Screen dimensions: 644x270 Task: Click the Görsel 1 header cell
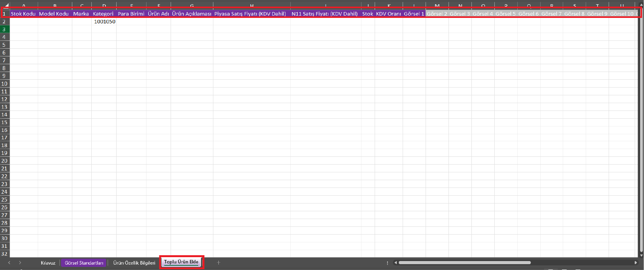414,14
